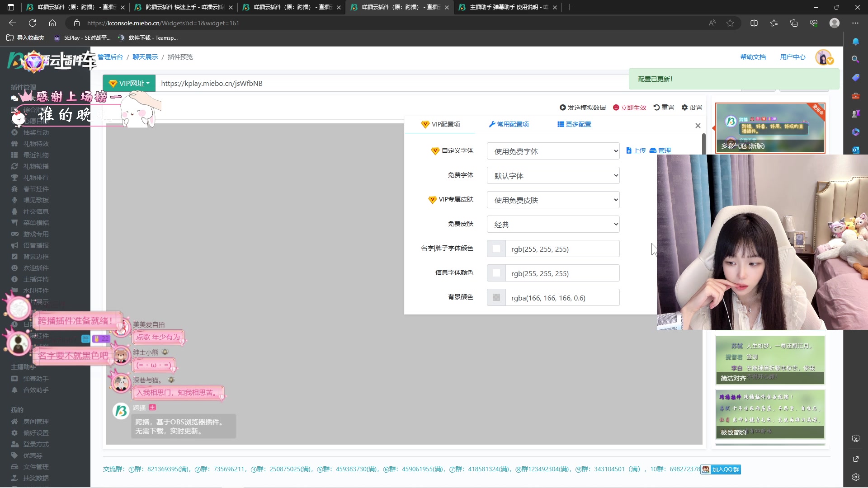Open 最近礼物 sidebar item
This screenshot has height=488, width=868.
(x=36, y=155)
